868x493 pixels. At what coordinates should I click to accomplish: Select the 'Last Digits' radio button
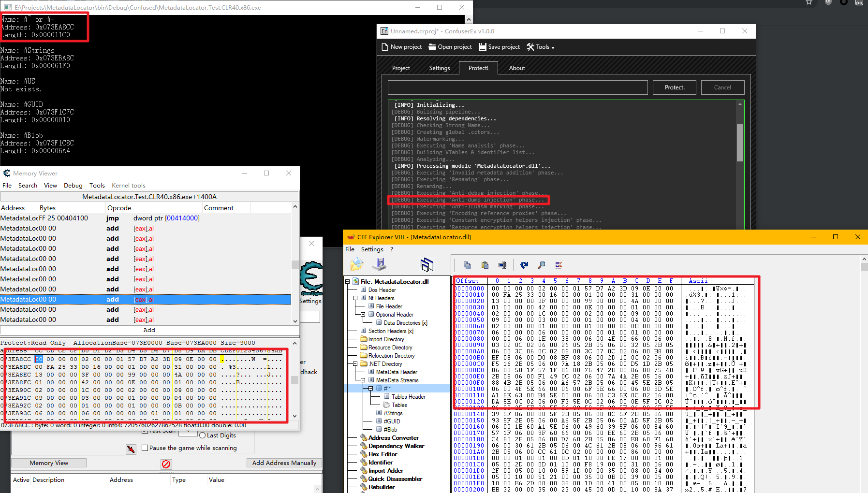tap(203, 435)
